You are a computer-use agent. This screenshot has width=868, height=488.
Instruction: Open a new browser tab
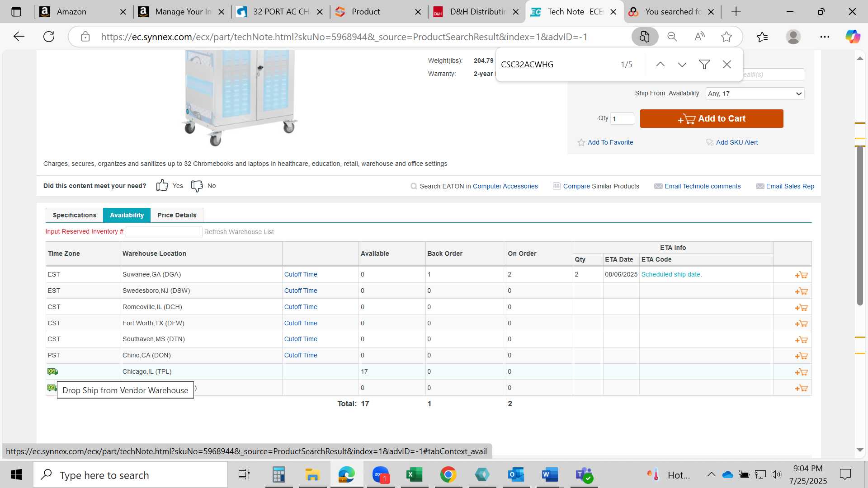point(736,12)
